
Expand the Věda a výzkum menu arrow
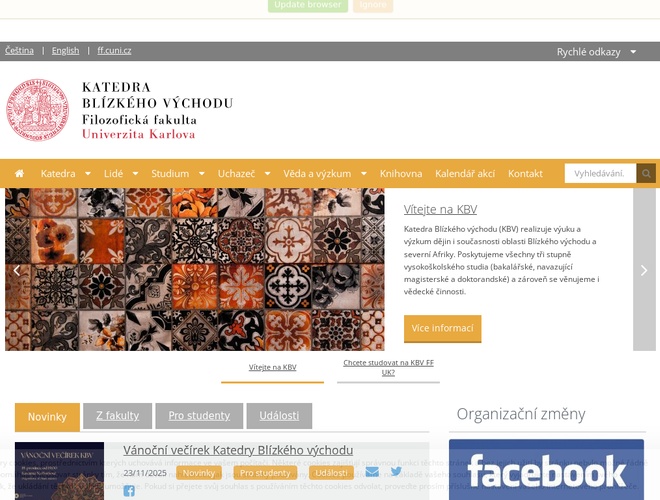coord(364,173)
